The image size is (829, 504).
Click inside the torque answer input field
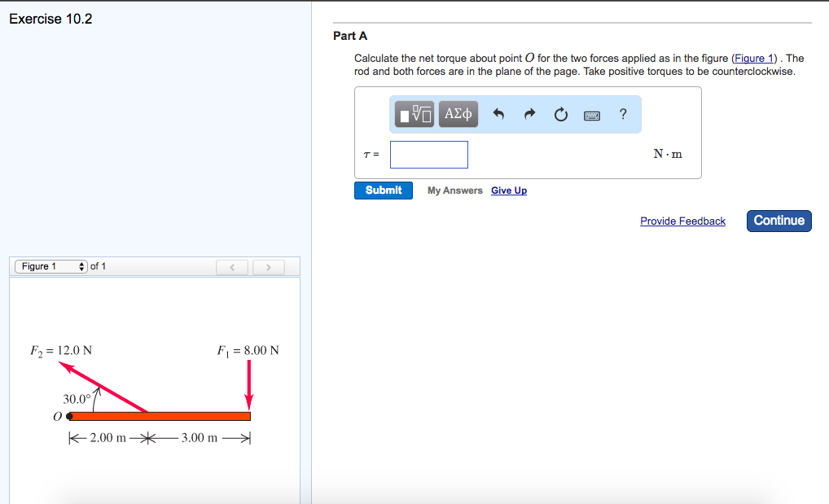pos(428,154)
